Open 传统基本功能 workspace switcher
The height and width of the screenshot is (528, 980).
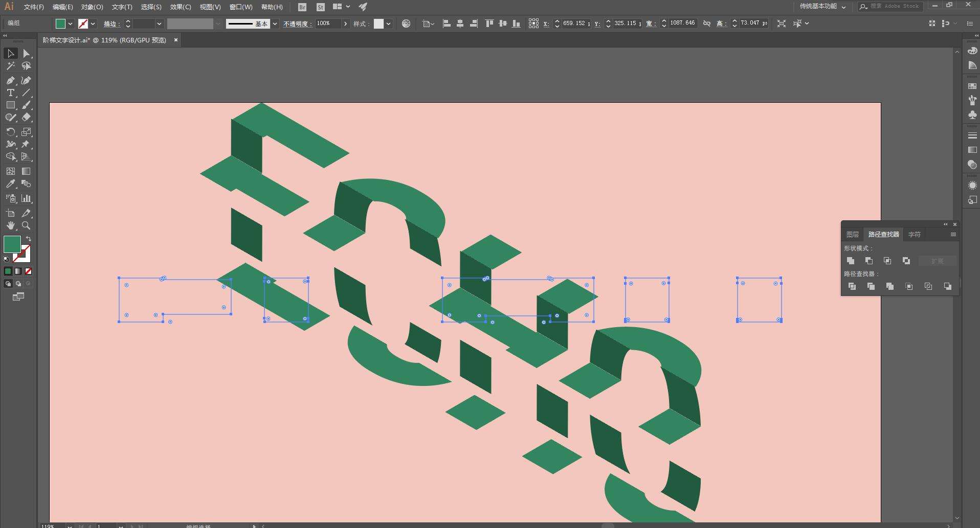pyautogui.click(x=822, y=6)
